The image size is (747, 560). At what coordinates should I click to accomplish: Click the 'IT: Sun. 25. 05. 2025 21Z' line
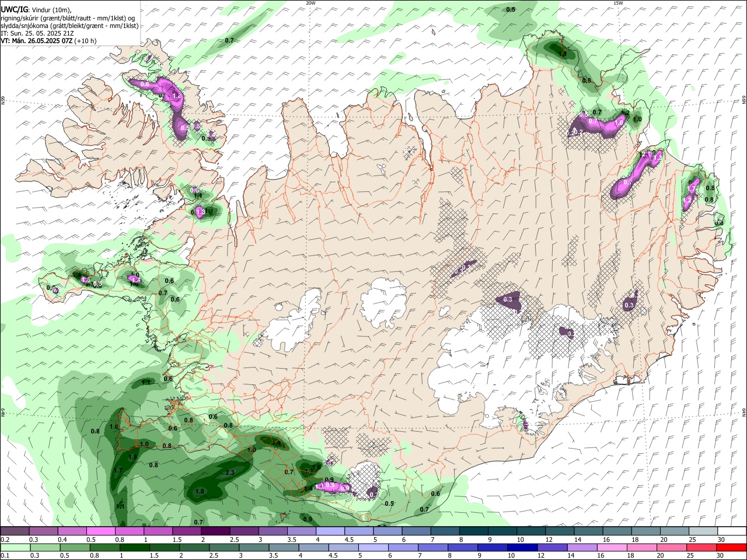tap(37, 33)
